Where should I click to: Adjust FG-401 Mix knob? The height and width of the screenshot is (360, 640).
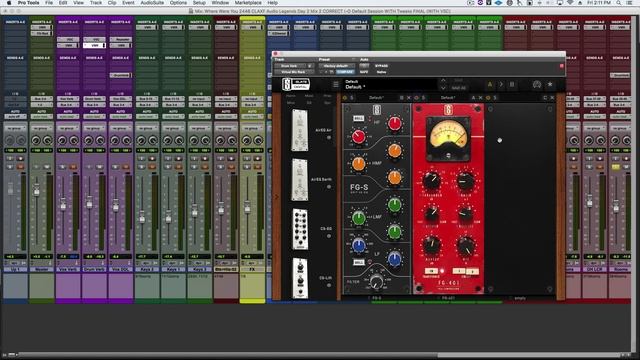[465, 245]
